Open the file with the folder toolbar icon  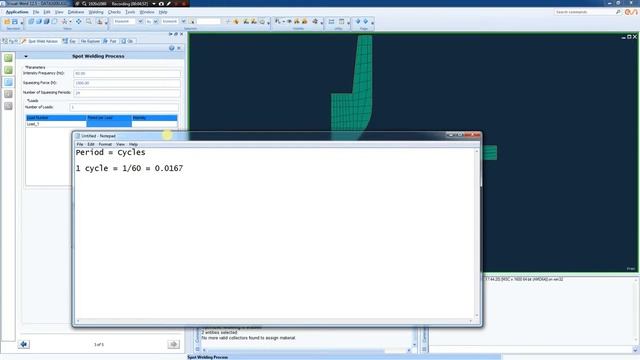point(7,22)
